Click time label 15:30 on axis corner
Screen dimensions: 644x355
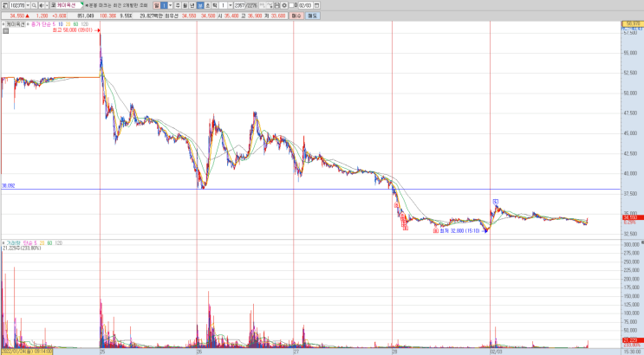634,352
